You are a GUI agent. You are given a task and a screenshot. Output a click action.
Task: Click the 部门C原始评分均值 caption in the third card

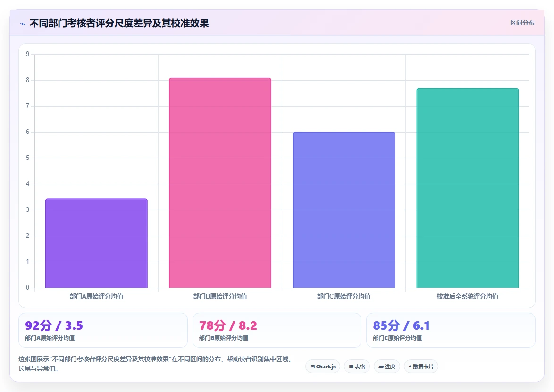click(397, 338)
